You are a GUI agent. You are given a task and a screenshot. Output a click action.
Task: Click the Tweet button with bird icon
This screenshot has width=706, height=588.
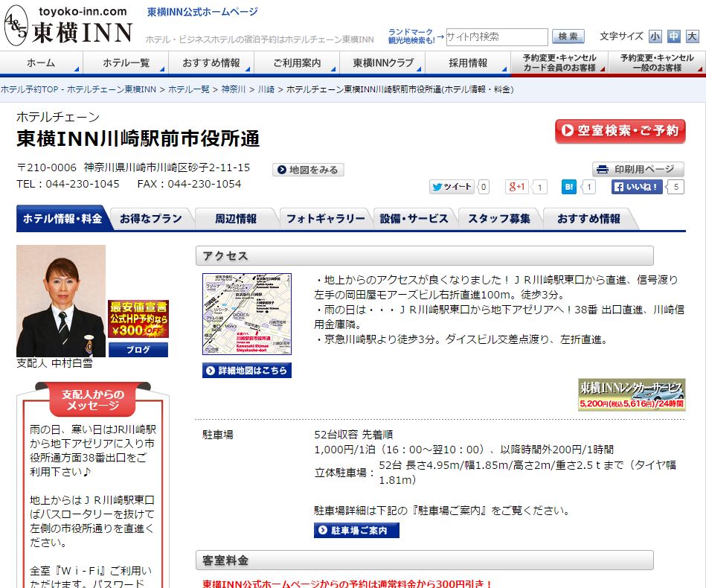pyautogui.click(x=452, y=187)
